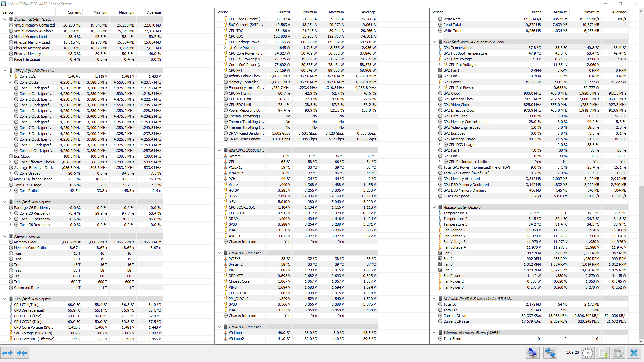
Task: Click the lightning bolt icon next to Vcore
Action: [226, 185]
